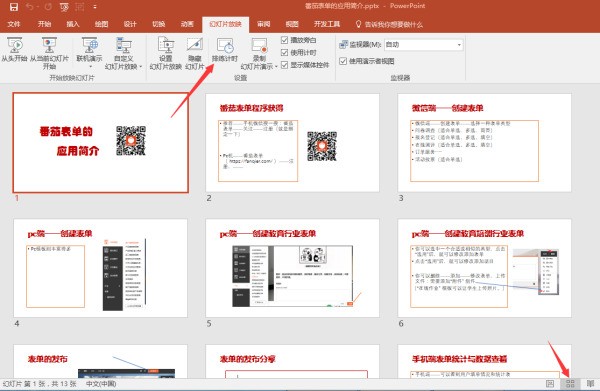The image size is (600, 391).
Task: Select the 表单的发布 slide thumbnail
Action: [x=101, y=361]
